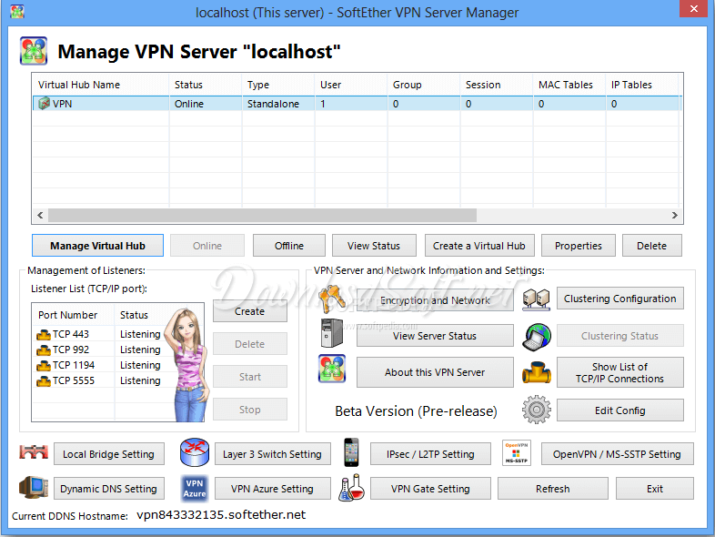715x537 pixels.
Task: Click the hub list scroll left arrow
Action: click(x=40, y=215)
